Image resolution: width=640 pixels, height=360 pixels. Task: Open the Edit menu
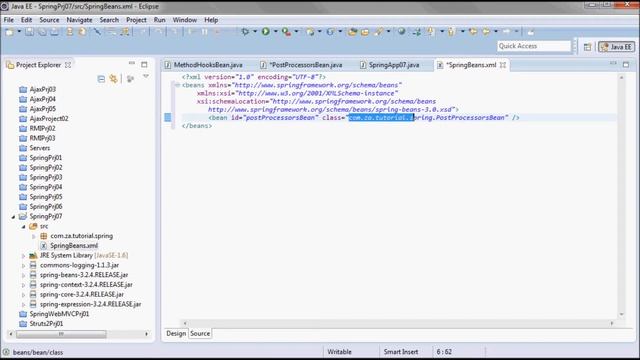click(x=27, y=20)
